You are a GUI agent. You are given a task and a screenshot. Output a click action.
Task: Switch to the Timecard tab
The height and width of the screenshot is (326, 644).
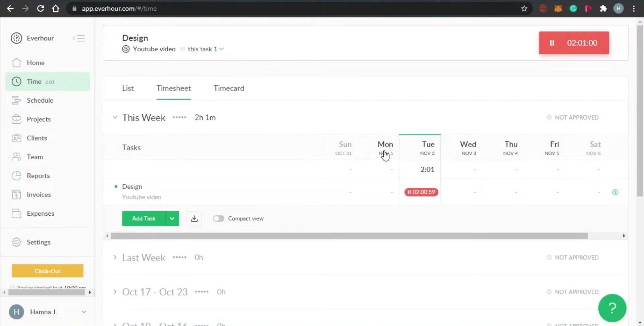click(x=229, y=88)
